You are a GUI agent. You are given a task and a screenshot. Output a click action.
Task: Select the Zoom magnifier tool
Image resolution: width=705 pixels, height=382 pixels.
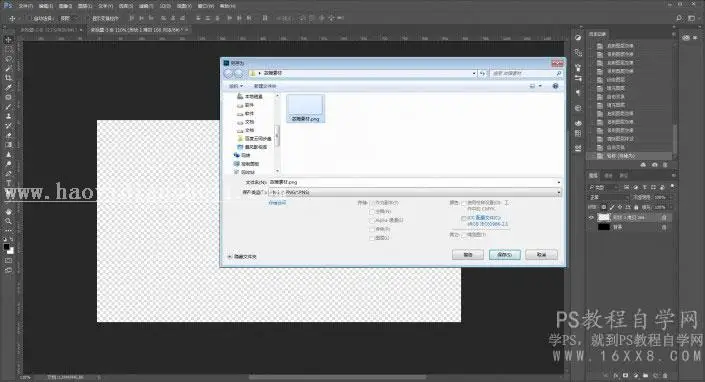click(9, 221)
